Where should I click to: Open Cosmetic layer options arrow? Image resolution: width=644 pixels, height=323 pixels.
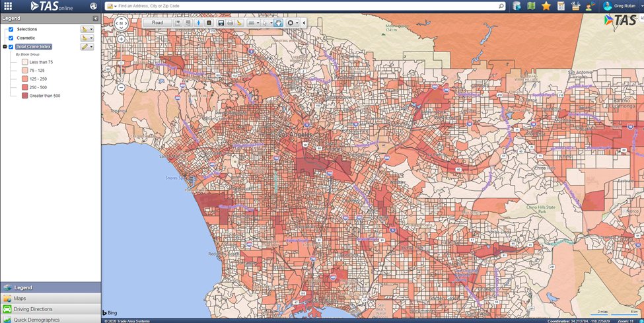tap(91, 38)
